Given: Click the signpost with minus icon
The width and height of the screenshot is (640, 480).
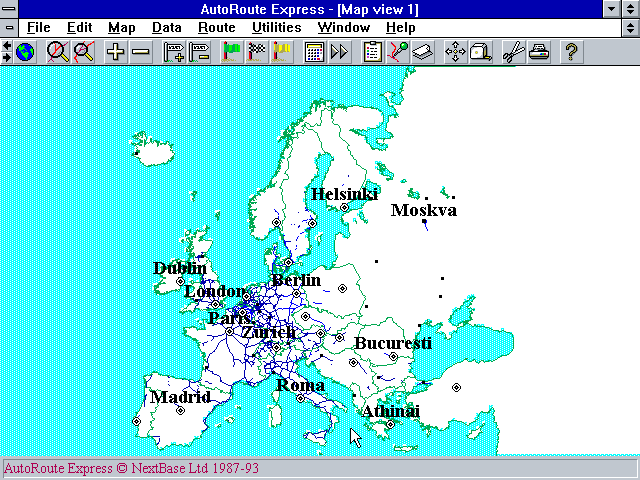Looking at the screenshot, I should tap(199, 52).
